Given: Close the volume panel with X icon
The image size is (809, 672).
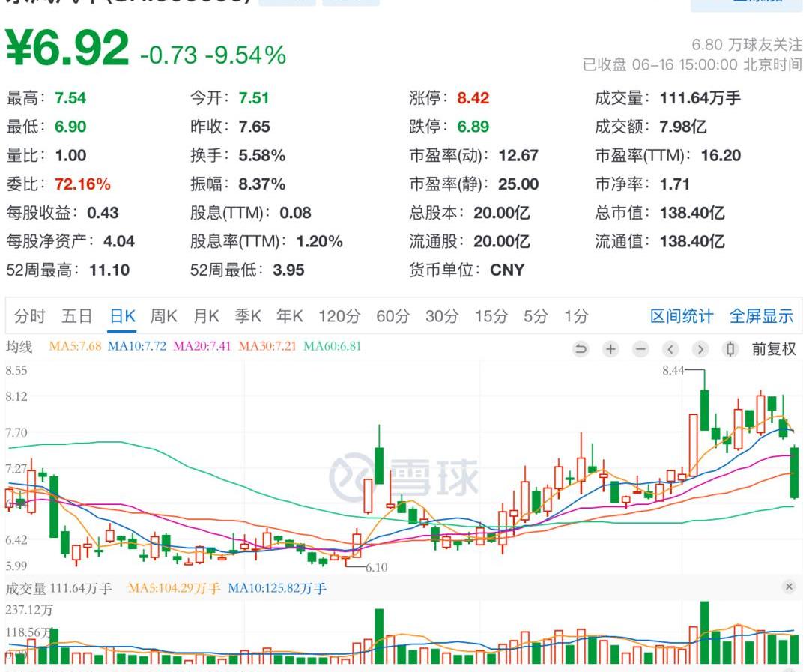Looking at the screenshot, I should tap(788, 587).
